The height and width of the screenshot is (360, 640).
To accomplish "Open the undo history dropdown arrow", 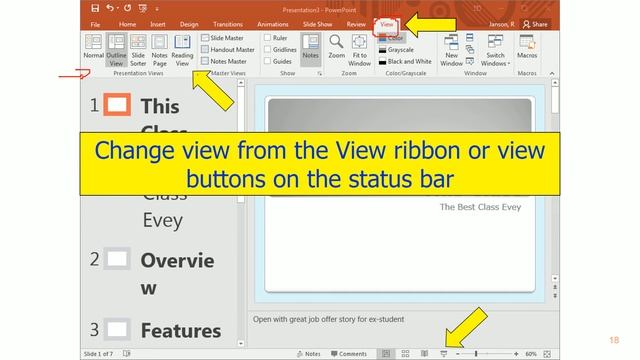I will (x=118, y=8).
